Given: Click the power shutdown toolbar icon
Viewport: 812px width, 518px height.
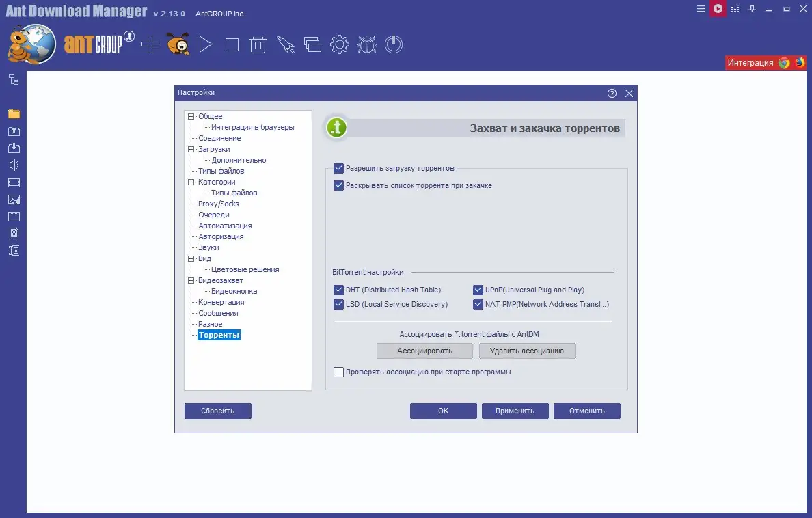Looking at the screenshot, I should 394,44.
